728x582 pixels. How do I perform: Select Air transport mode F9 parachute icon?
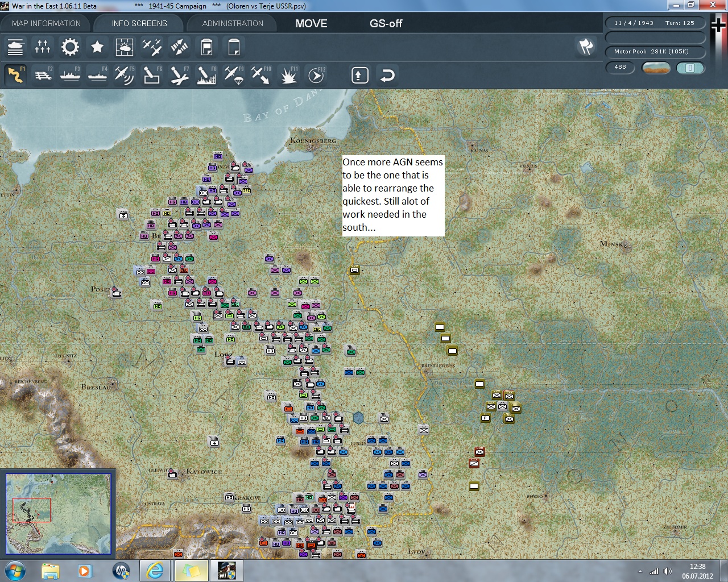pyautogui.click(x=234, y=75)
